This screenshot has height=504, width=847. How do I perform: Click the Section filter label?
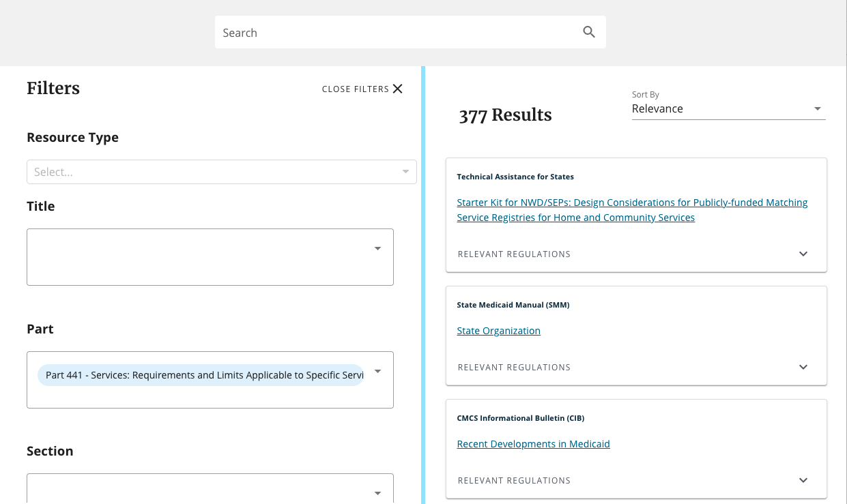tap(50, 451)
